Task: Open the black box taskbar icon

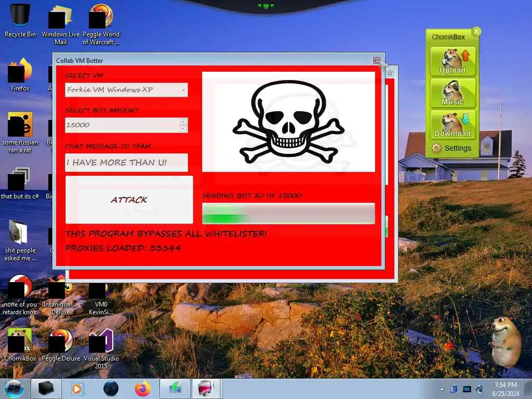Action: [x=46, y=389]
